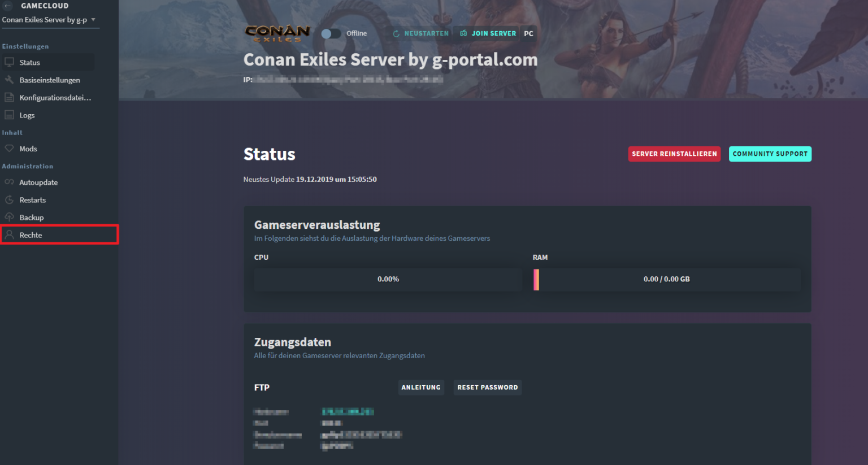This screenshot has height=465, width=868.
Task: Click the FTP Reset Password button
Action: click(487, 387)
